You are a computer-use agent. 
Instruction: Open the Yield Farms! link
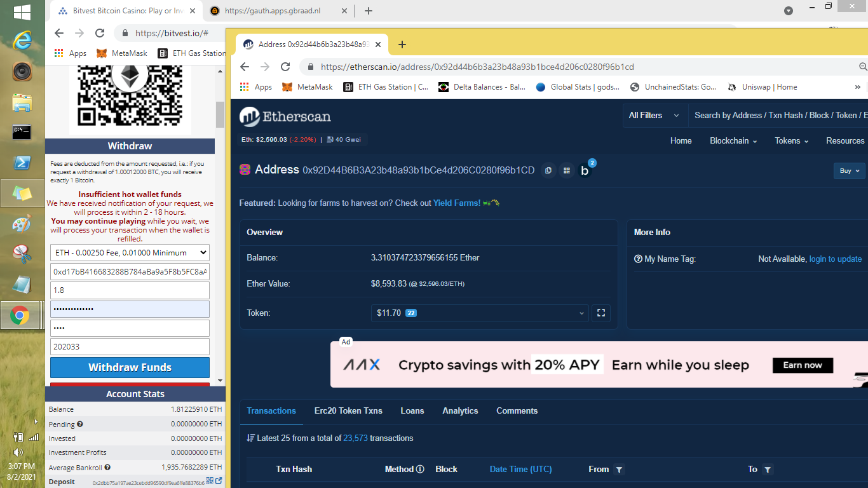tap(457, 203)
